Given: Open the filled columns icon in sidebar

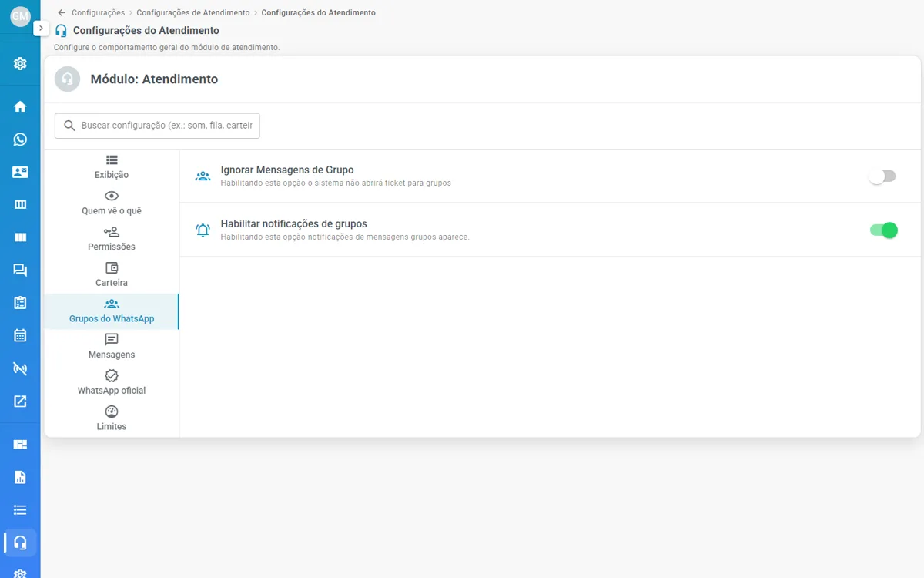Looking at the screenshot, I should (20, 237).
